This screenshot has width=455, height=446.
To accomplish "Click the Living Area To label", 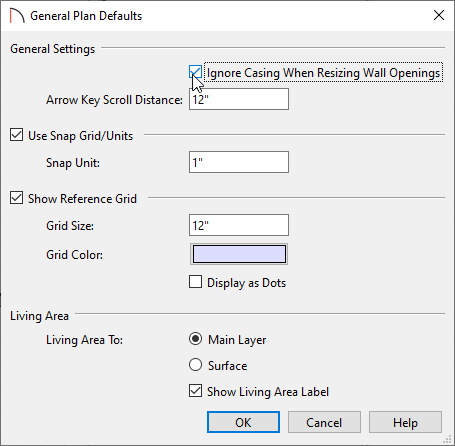I will click(84, 340).
